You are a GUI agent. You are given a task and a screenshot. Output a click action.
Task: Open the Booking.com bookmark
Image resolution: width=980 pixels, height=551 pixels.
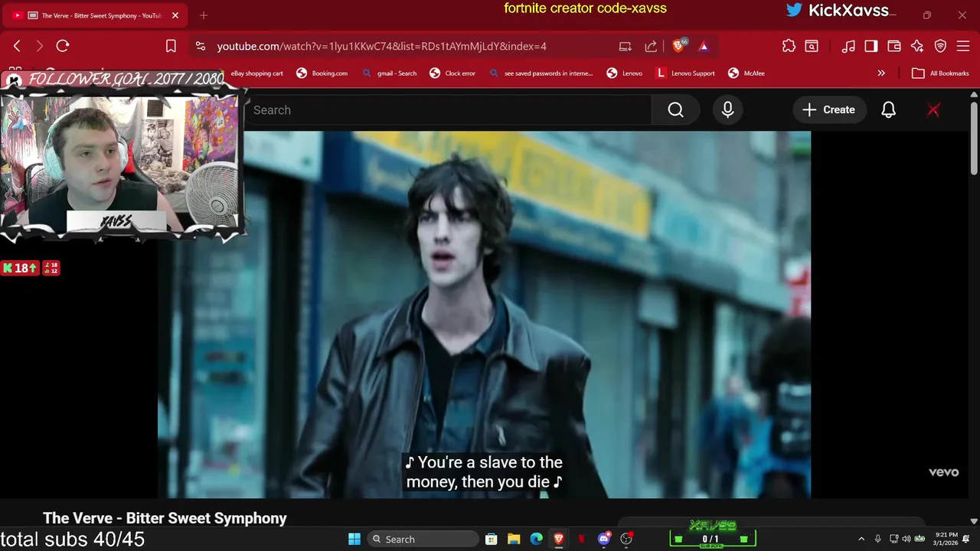point(322,73)
